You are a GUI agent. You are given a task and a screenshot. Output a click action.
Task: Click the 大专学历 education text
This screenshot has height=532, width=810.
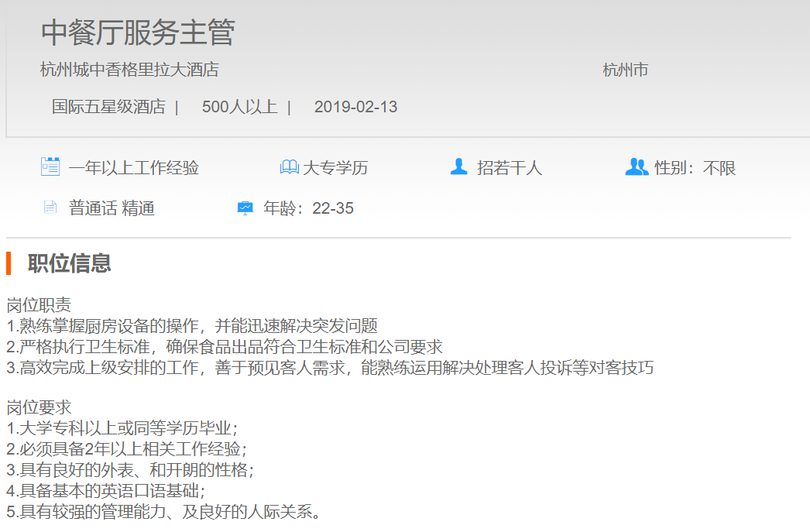click(335, 168)
